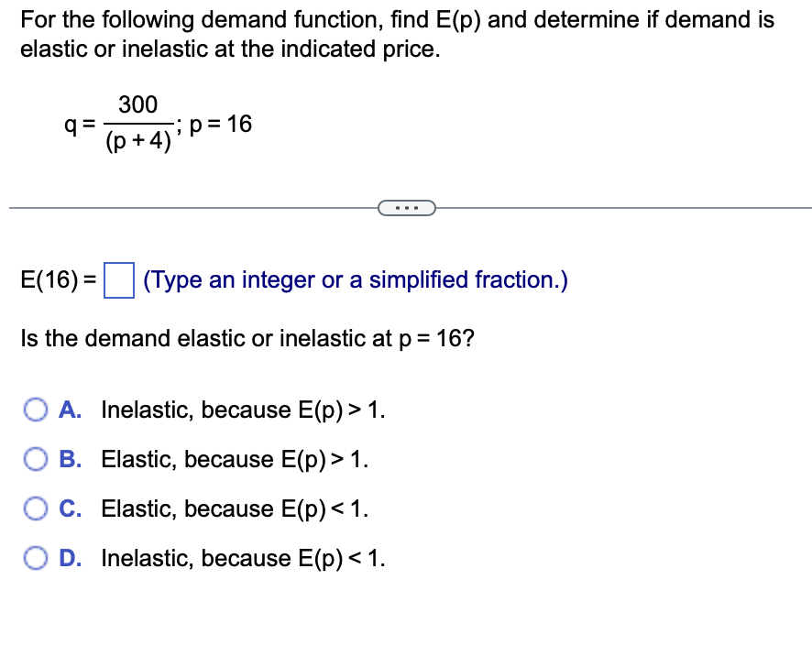812x656 pixels.
Task: Pick answer D, Inelastic because E(p) < 1
Action: 37,558
